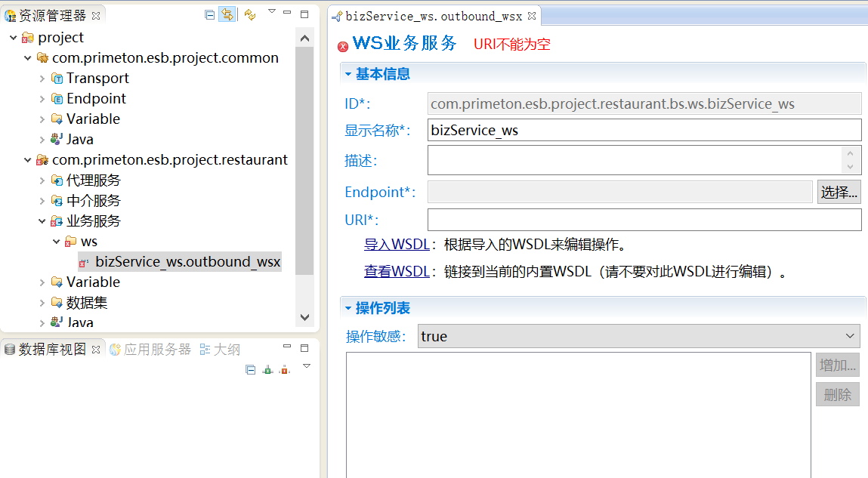Click the red connection icon in 数据库视图

[284, 369]
